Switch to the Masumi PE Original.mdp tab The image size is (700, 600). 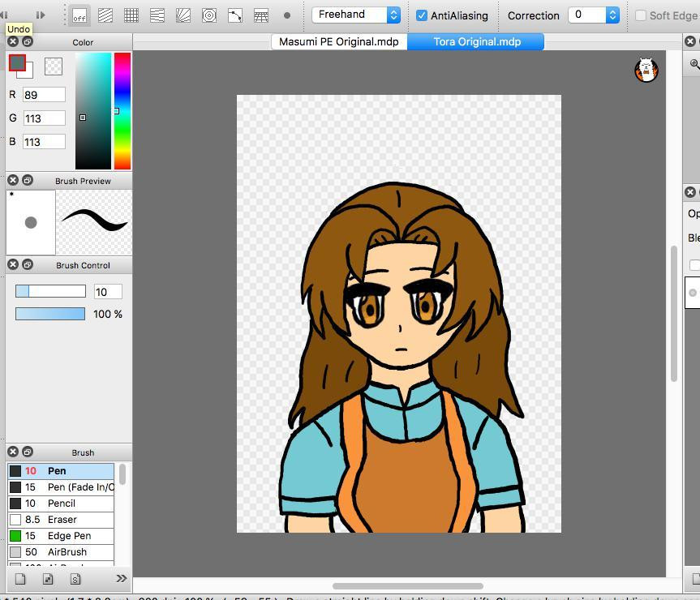(339, 42)
